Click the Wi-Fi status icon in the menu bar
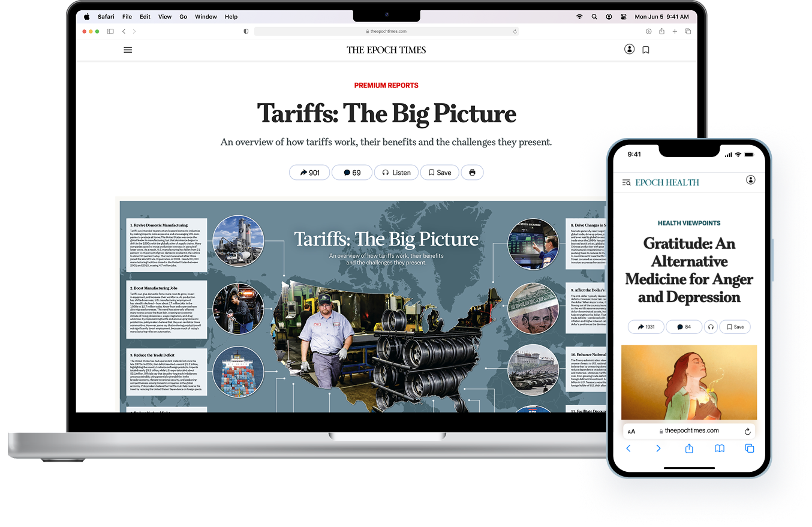This screenshot has height=527, width=812. pos(579,17)
